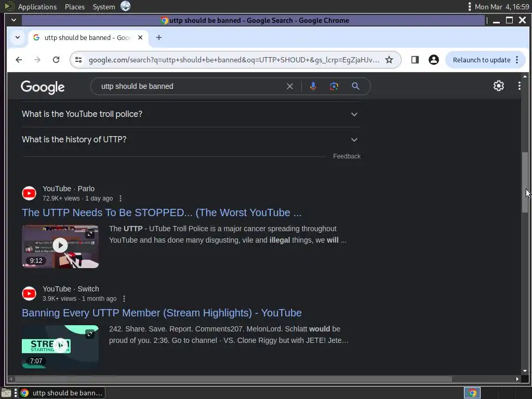Viewport: 532px width, 399px height.
Task: Click the show desktop icon in bottom panel
Action: coord(6,393)
